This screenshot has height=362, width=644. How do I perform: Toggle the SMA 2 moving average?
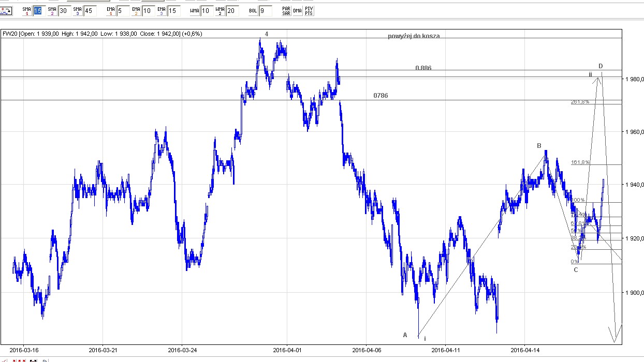pos(52,11)
